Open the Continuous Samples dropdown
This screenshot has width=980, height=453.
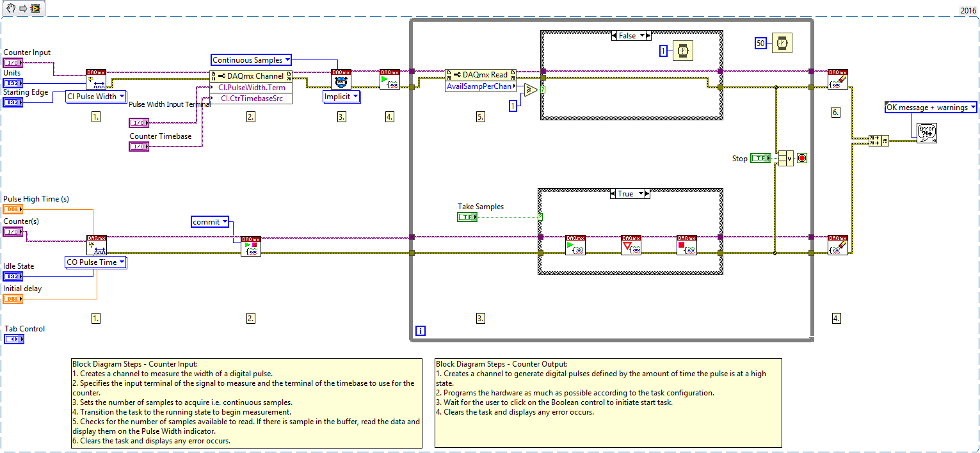pos(250,59)
